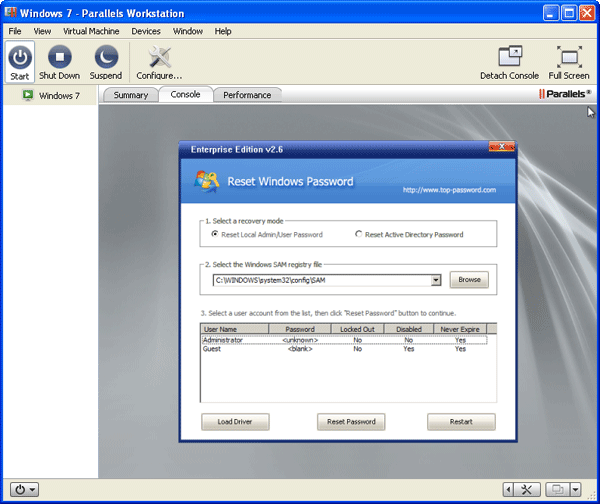Open the Devices menu
The image size is (600, 504).
(x=145, y=32)
